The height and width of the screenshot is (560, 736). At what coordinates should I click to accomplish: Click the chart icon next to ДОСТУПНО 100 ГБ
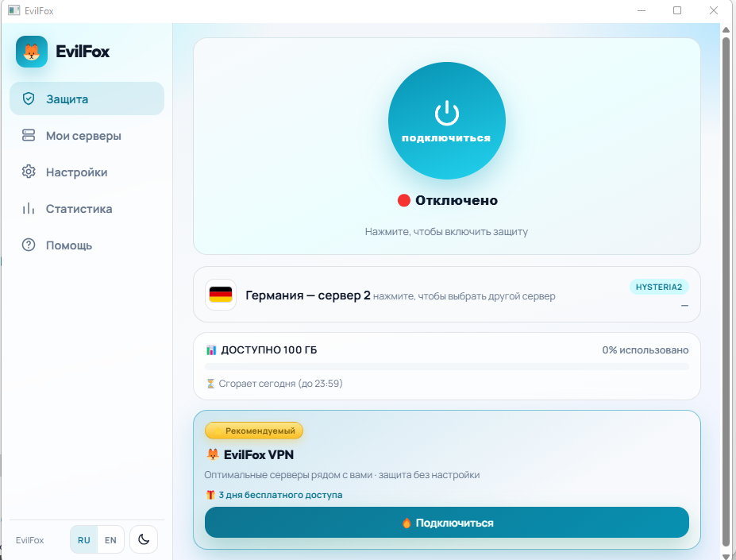click(211, 350)
